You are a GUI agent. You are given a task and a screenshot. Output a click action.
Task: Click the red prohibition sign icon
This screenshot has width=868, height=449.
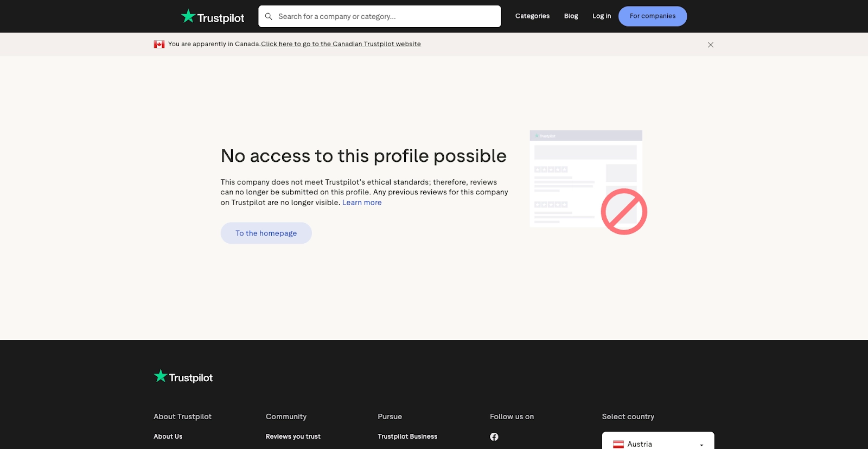pos(624,212)
